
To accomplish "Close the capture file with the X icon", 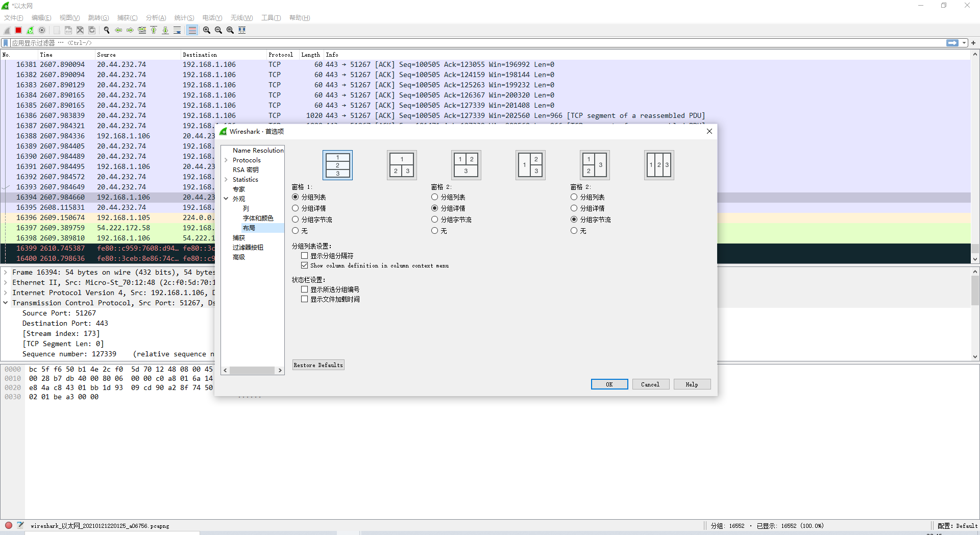I will [x=80, y=30].
